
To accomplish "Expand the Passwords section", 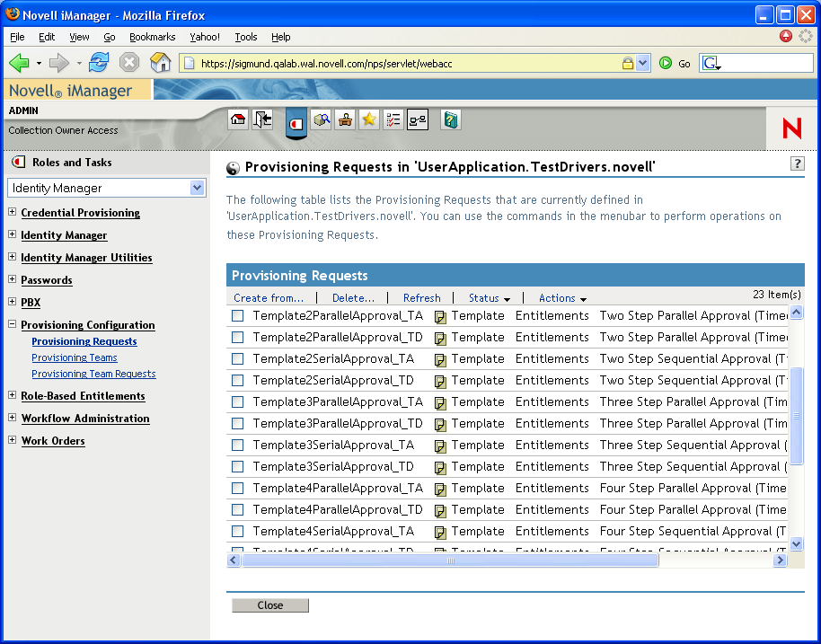I will pos(12,279).
